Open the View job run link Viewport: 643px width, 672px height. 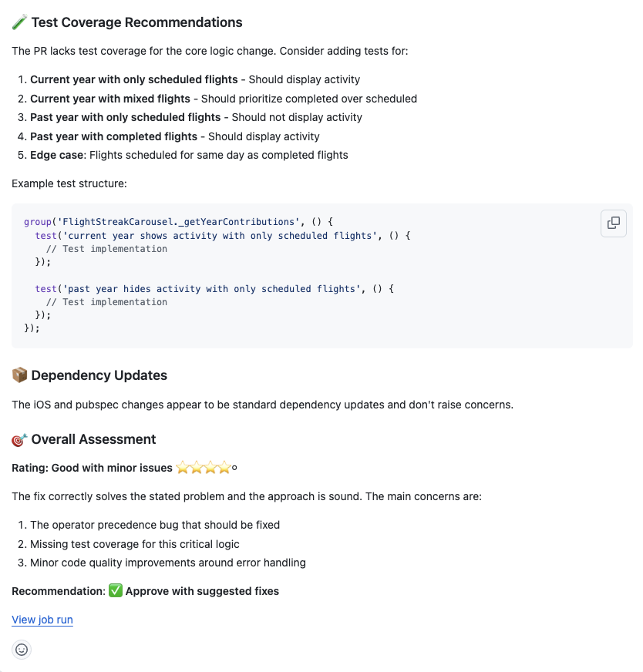coord(42,620)
